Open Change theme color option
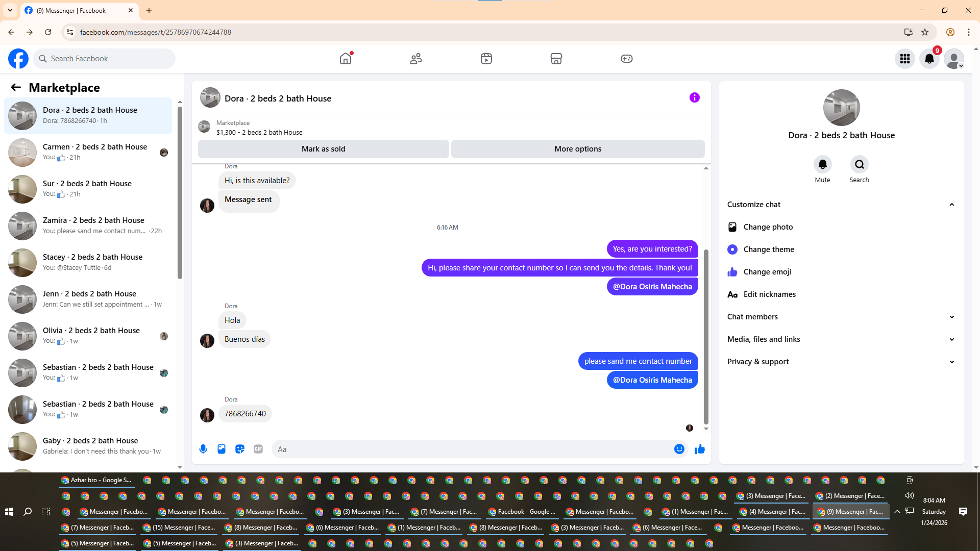The width and height of the screenshot is (980, 551). (768, 249)
